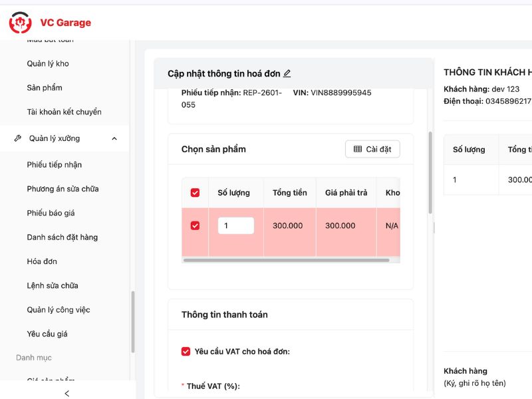The width and height of the screenshot is (532, 399).
Task: Click the VC Garage logo icon
Action: point(20,23)
